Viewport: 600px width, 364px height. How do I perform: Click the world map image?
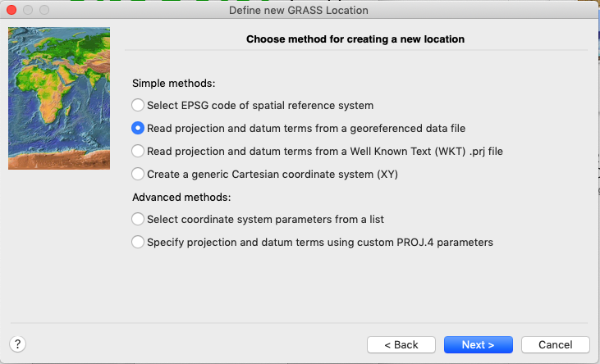pos(59,98)
